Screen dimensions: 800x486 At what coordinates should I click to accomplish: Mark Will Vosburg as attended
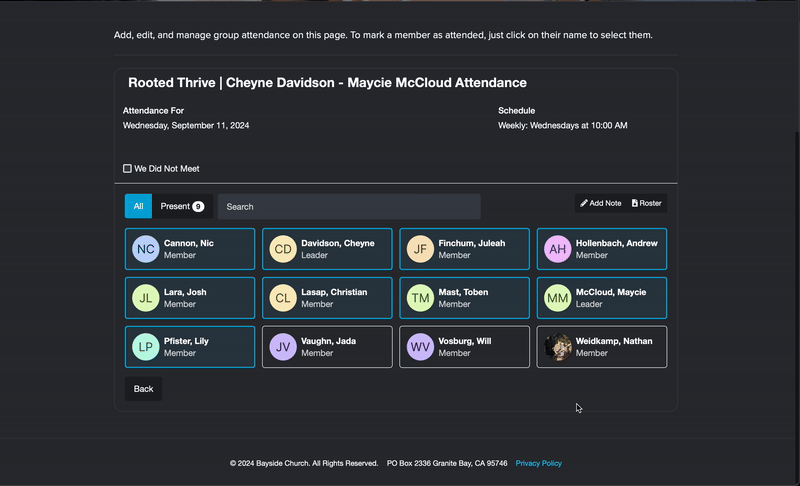coord(464,347)
